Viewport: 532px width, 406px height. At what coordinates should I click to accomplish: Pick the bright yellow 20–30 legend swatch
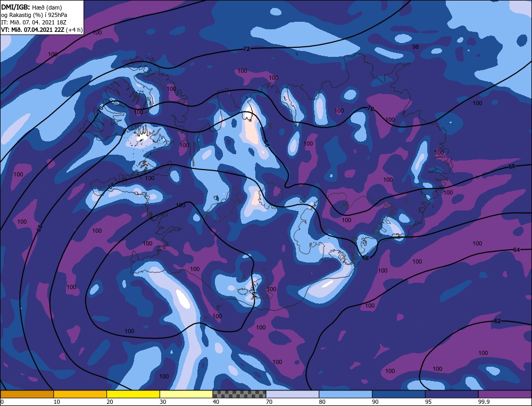pos(133,394)
